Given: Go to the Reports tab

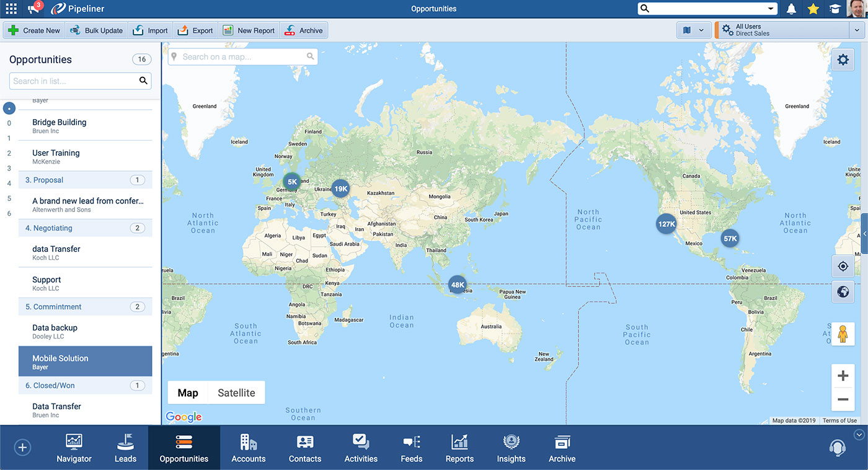Looking at the screenshot, I should pos(459,448).
